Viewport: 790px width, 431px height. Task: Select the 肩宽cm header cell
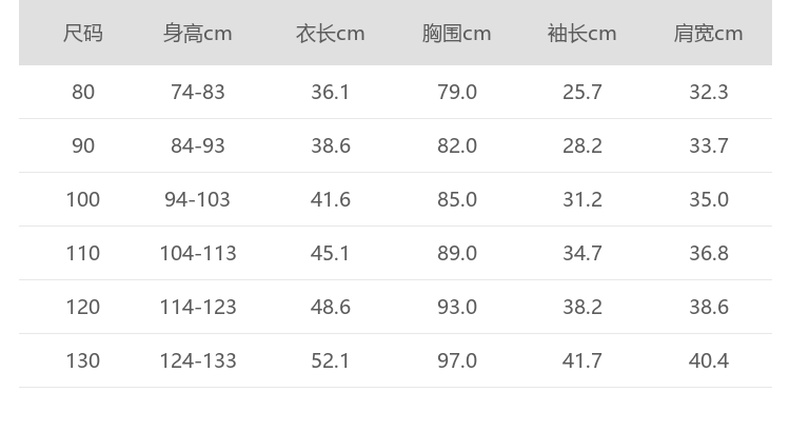[708, 34]
